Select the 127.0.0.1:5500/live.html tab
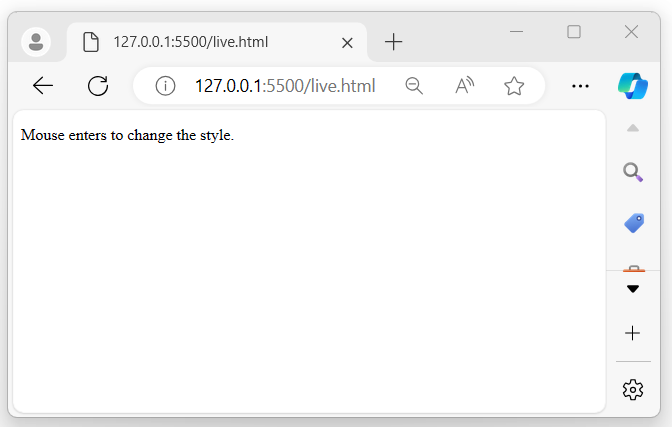The height and width of the screenshot is (427, 672). coord(217,42)
